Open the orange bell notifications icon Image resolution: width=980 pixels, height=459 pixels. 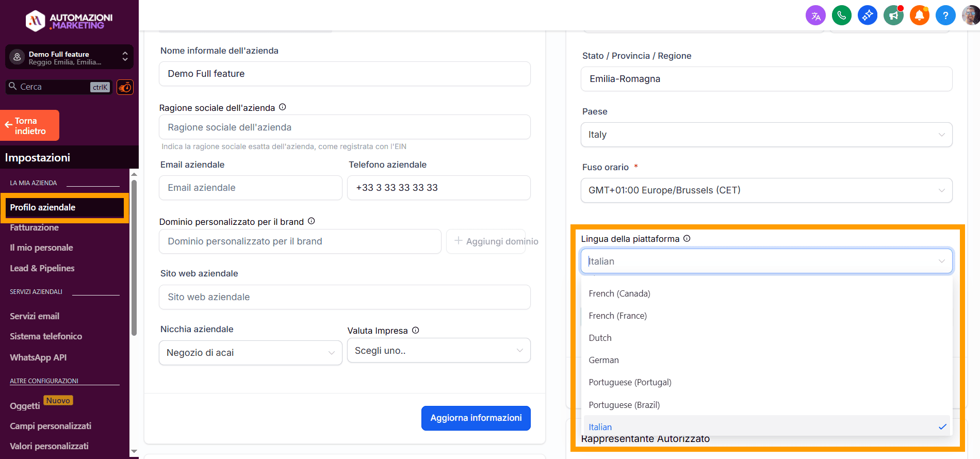point(919,15)
